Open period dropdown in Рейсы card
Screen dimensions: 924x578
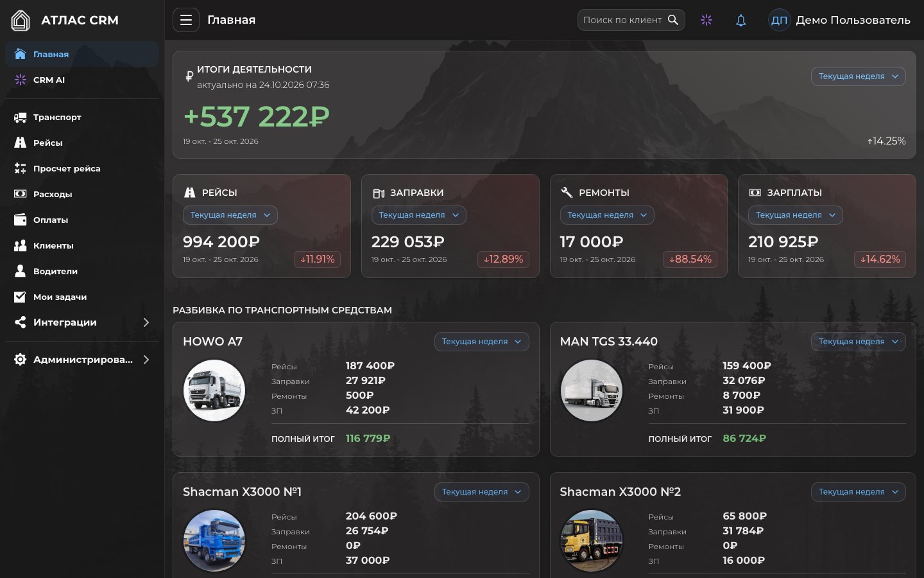230,215
